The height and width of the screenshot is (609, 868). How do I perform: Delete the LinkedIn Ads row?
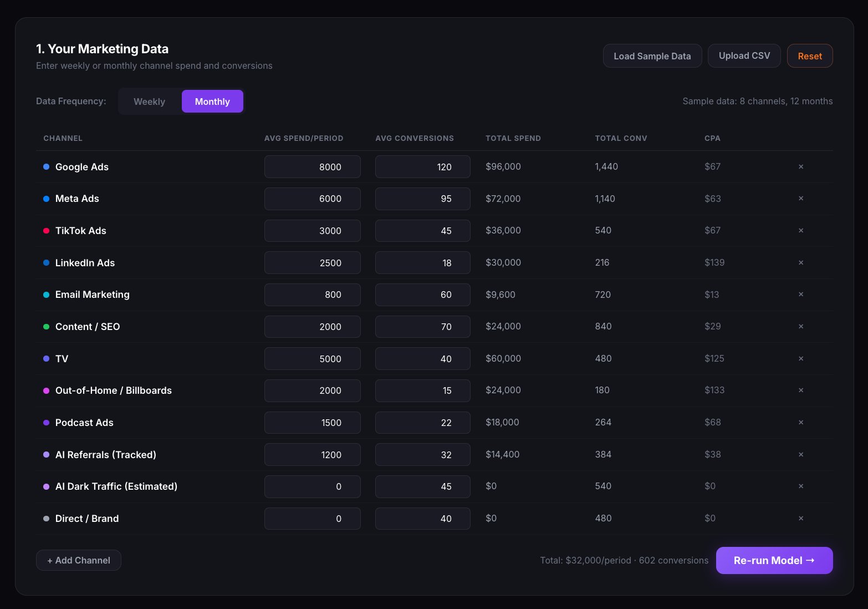tap(801, 262)
